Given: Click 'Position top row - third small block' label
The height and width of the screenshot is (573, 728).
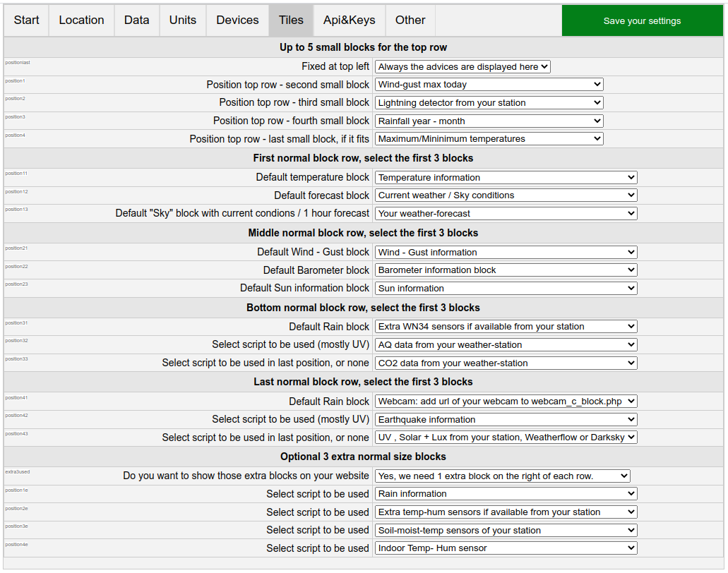Looking at the screenshot, I should (294, 102).
